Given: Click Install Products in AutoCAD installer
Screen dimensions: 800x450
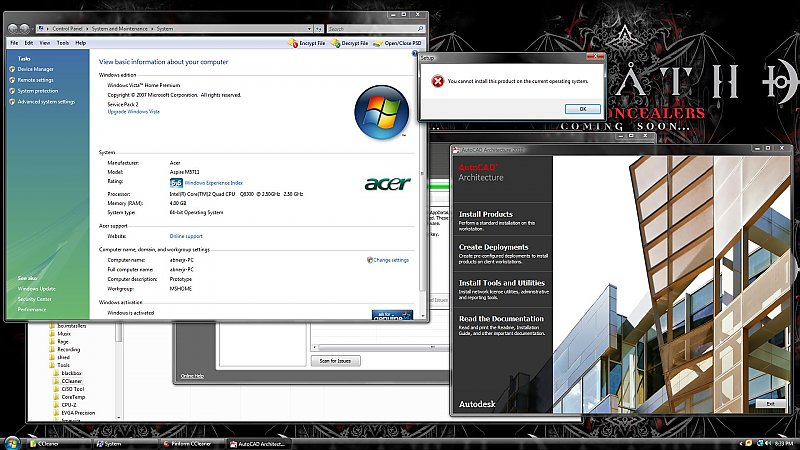Looking at the screenshot, I should point(485,214).
